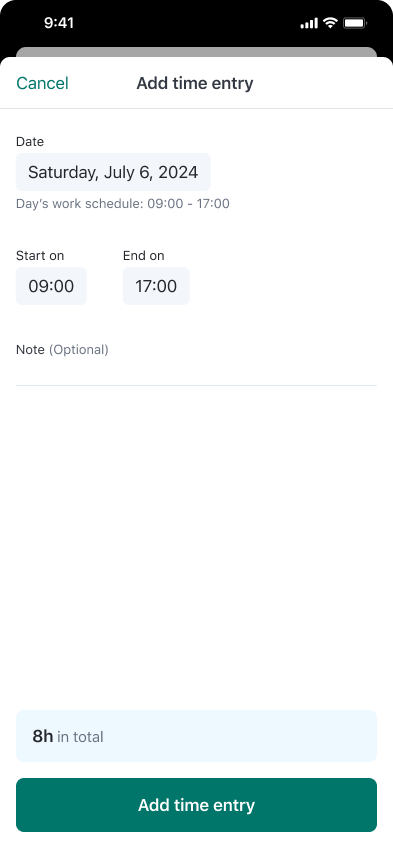Tap the Note (Optional) label
Viewport: 393px width, 852px height.
tap(62, 349)
